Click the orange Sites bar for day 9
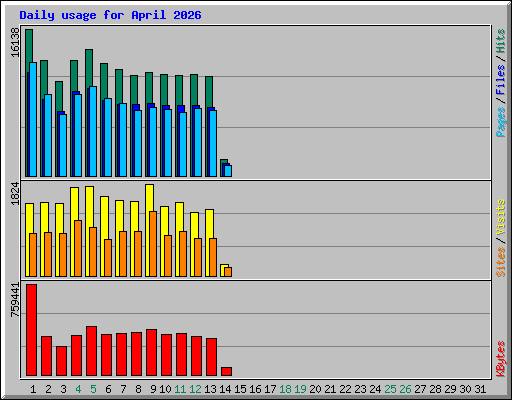The image size is (512, 400). click(153, 244)
